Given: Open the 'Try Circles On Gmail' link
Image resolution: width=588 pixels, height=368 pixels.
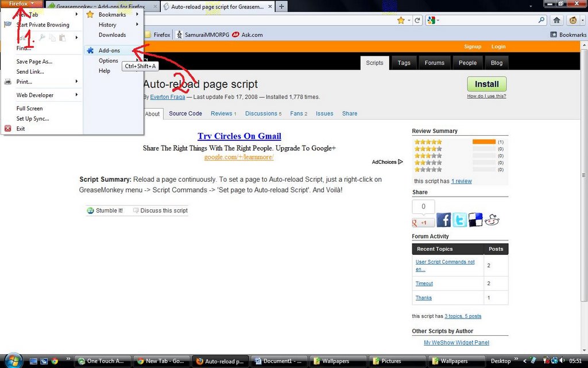Looking at the screenshot, I should pyautogui.click(x=239, y=136).
